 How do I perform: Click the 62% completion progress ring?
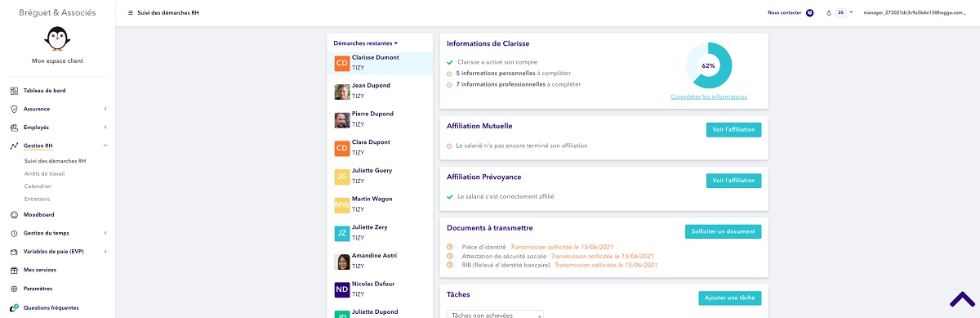[708, 65]
